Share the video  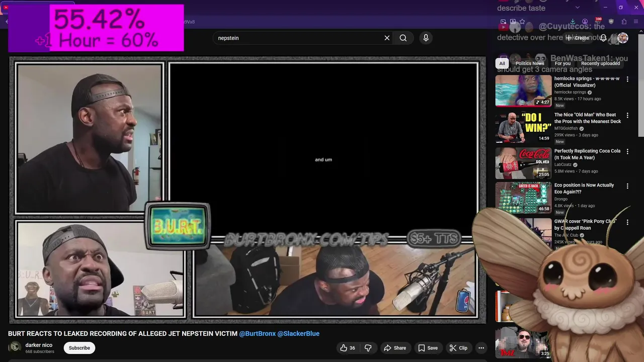(x=395, y=348)
